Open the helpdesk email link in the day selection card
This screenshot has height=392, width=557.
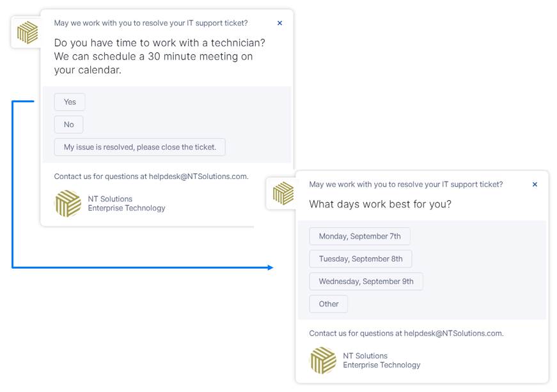coord(453,333)
